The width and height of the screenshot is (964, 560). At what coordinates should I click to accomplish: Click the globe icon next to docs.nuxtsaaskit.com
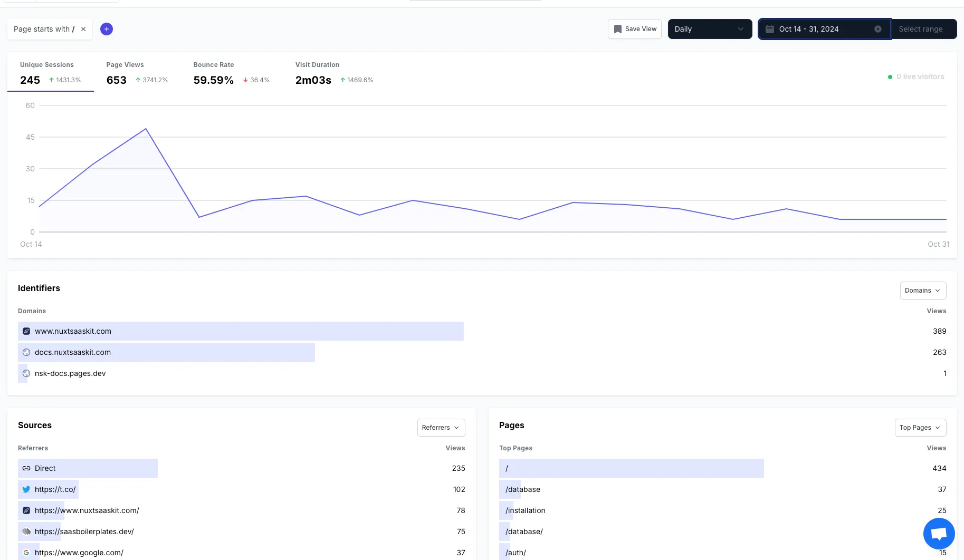tap(26, 352)
